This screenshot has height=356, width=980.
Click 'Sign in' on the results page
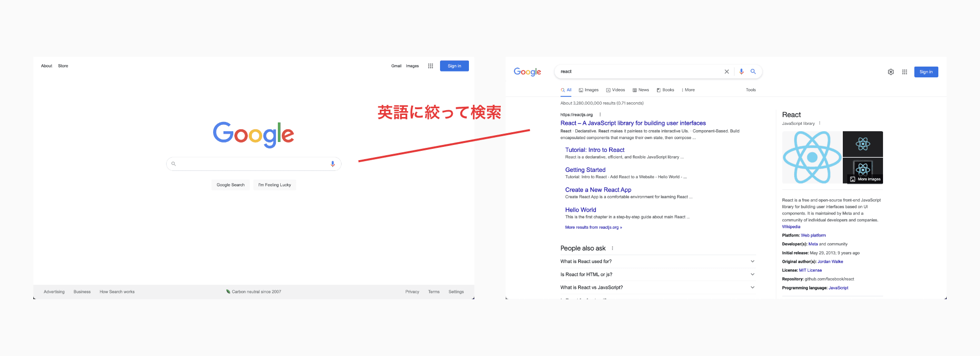tap(926, 72)
